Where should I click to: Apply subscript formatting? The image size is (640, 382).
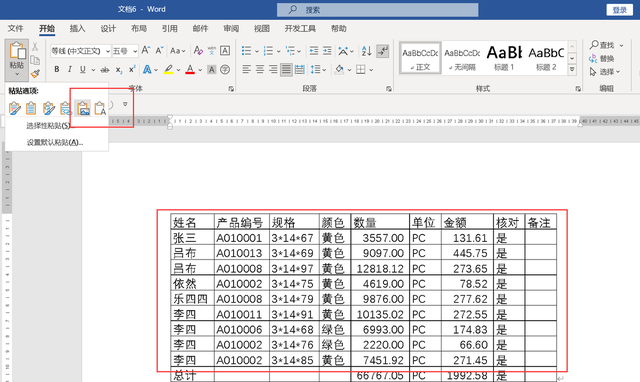(x=118, y=70)
